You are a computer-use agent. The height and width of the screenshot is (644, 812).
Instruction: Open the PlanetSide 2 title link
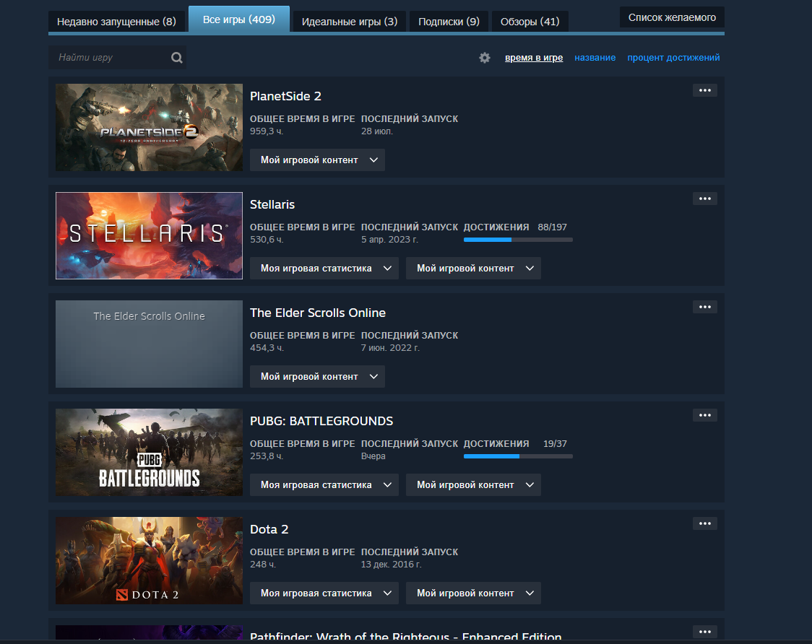[285, 96]
